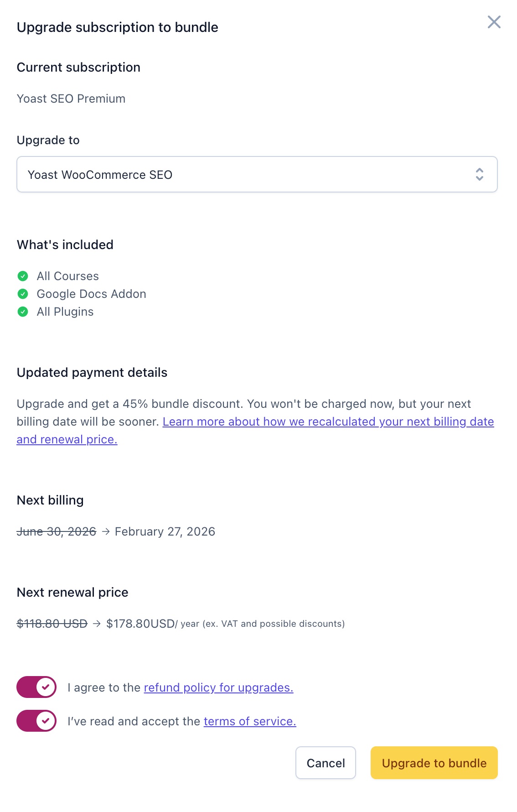The width and height of the screenshot is (517, 812).
Task: Toggle the refund policy agreement switch
Action: pyautogui.click(x=36, y=687)
